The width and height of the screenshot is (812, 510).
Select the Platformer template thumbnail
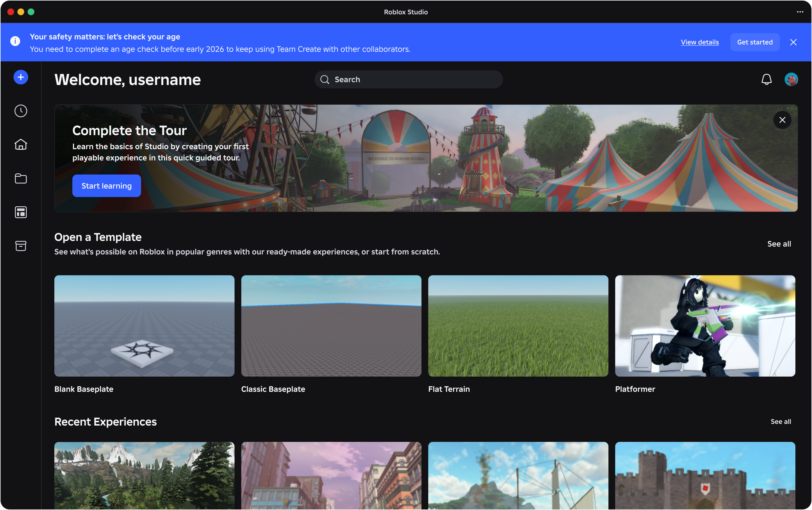[x=705, y=326]
